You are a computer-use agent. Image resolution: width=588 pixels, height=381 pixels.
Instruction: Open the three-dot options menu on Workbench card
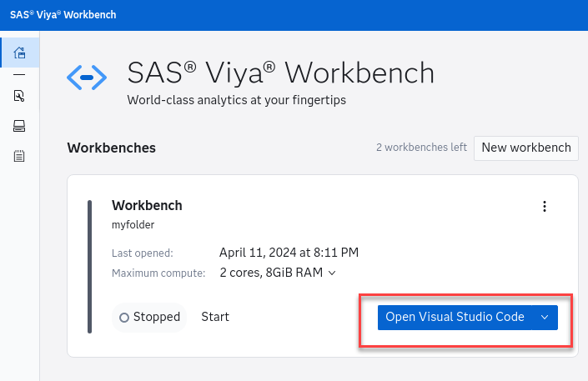coord(545,207)
